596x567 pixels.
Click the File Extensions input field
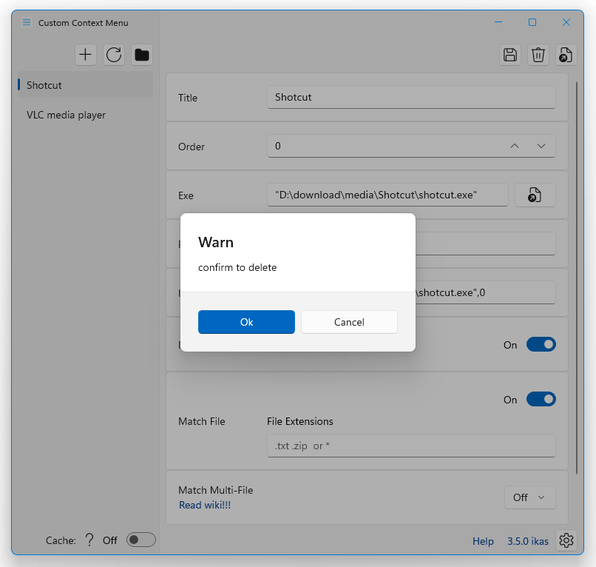pyautogui.click(x=411, y=446)
